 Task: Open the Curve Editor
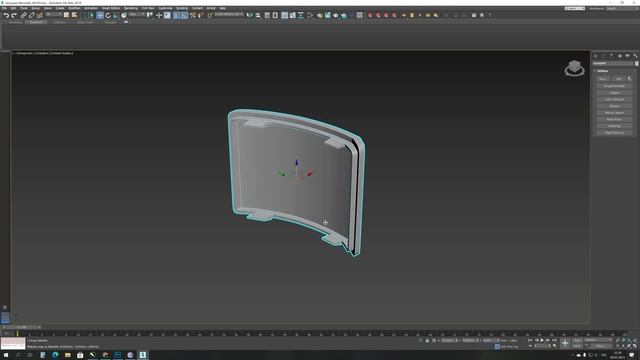293,15
